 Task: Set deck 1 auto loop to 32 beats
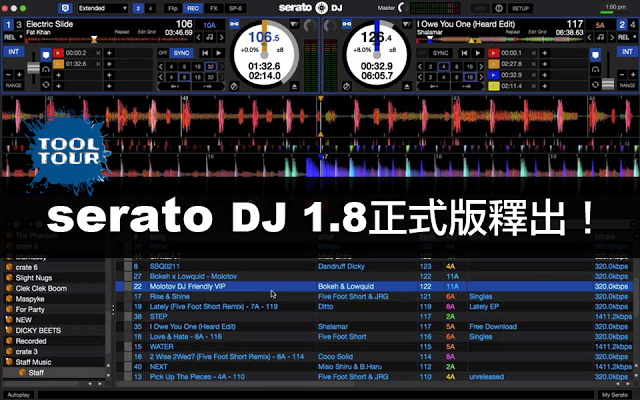tap(211, 67)
